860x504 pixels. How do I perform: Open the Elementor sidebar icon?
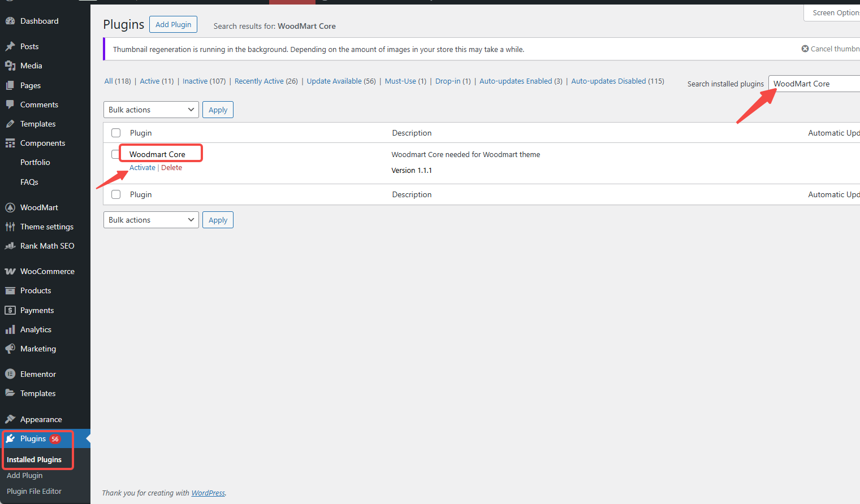(x=11, y=374)
